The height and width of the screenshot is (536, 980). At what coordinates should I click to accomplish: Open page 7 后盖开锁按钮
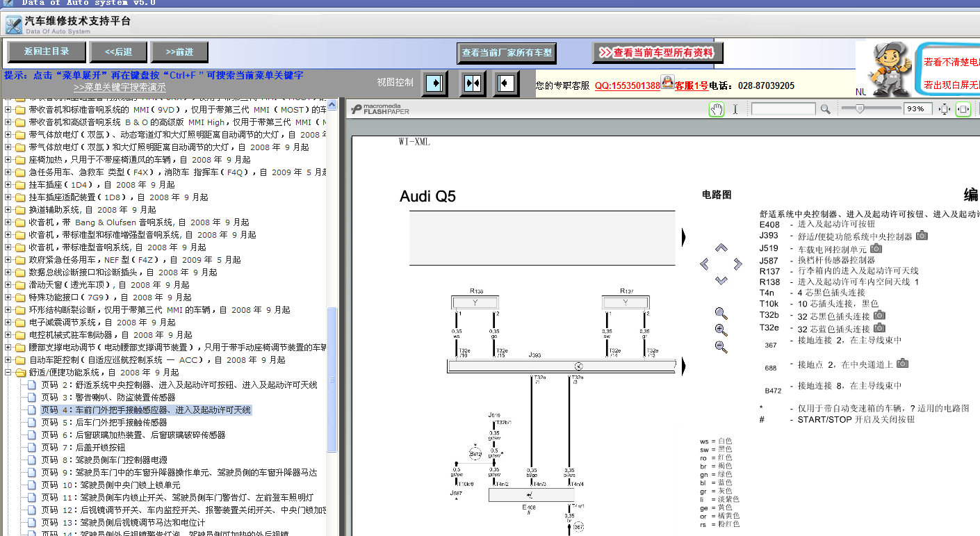(x=83, y=448)
